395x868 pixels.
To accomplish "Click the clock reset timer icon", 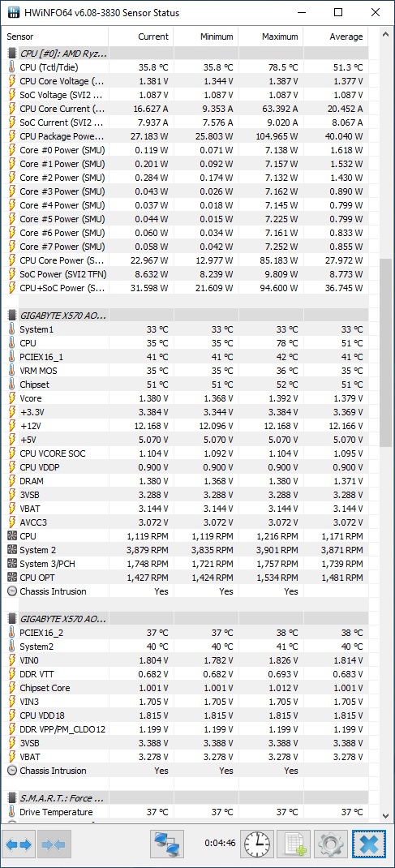I will (256, 844).
